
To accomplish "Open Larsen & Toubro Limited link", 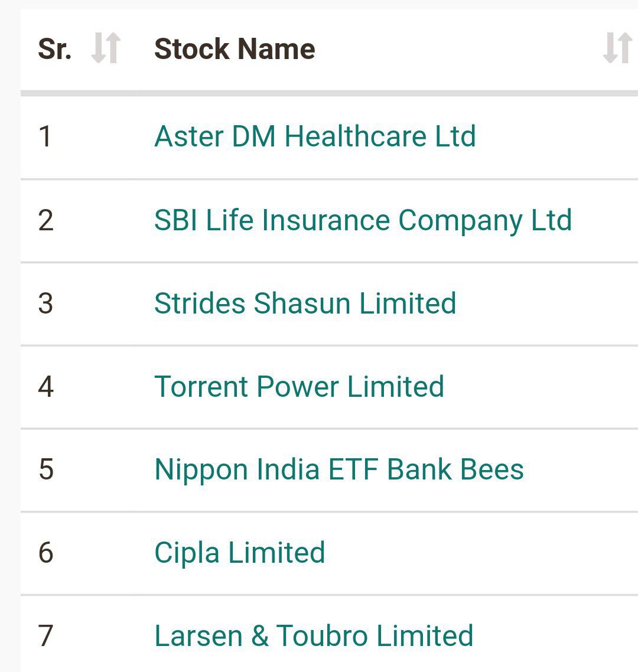I will pyautogui.click(x=314, y=636).
